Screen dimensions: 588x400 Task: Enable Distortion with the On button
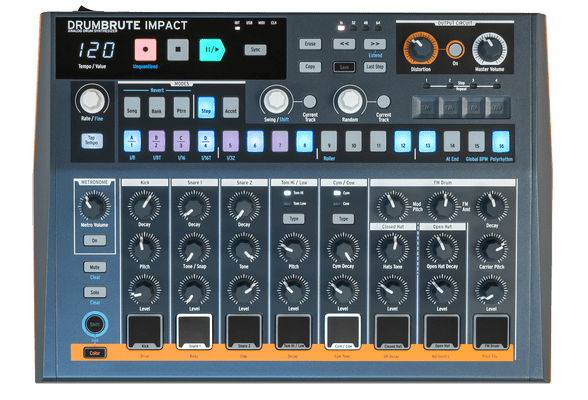[455, 49]
